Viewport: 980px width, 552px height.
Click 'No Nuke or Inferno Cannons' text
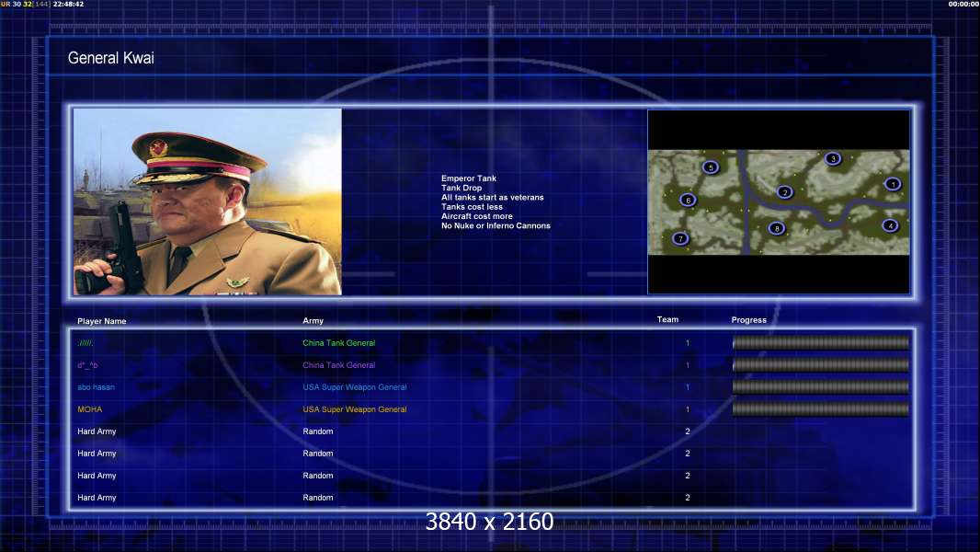pos(496,225)
